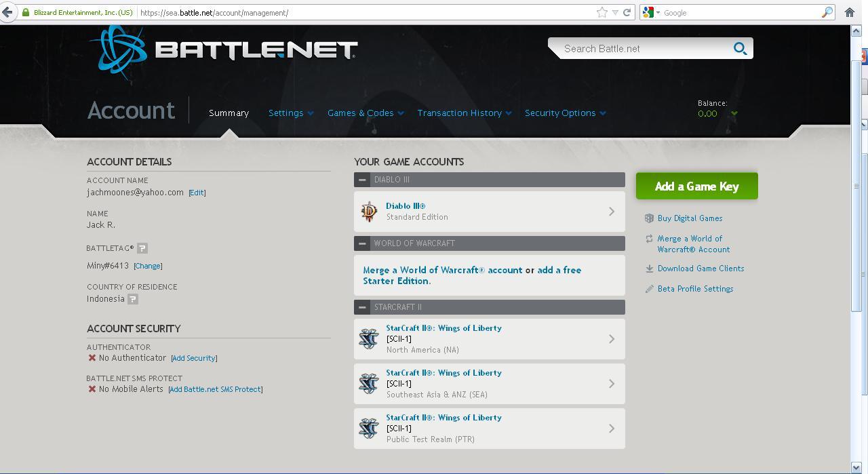
Task: Click the BattleTag Miny#6413 text
Action: [x=108, y=266]
